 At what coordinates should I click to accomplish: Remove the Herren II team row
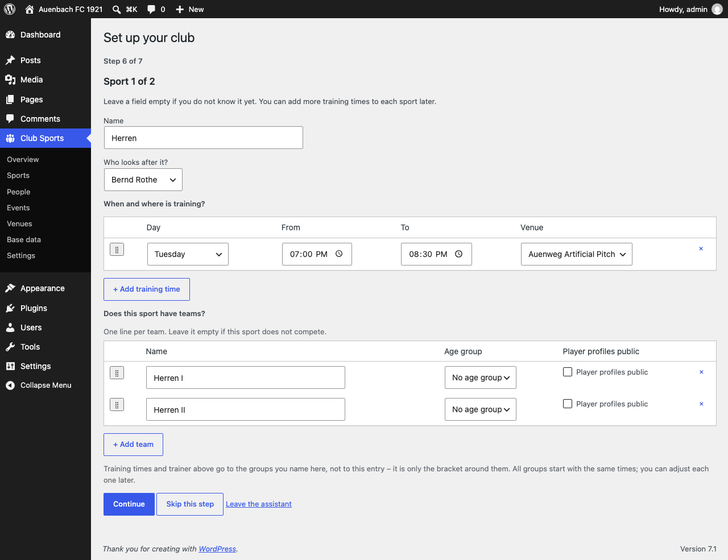pyautogui.click(x=701, y=404)
